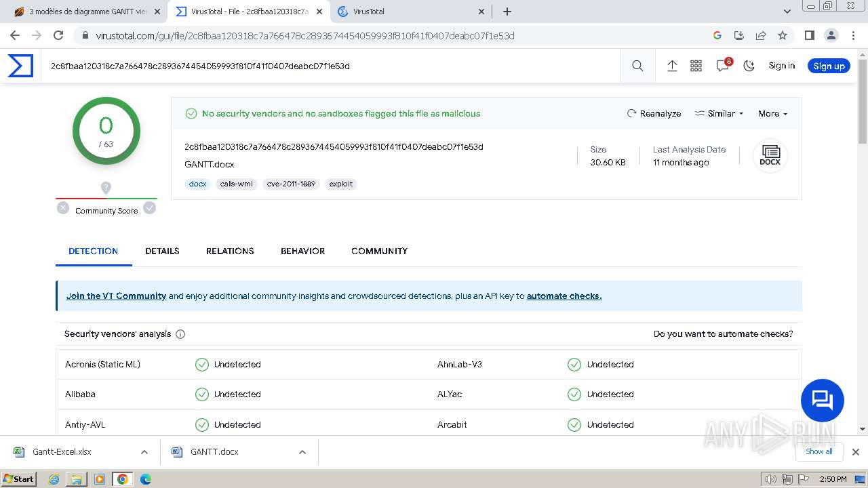Click the VirusTotal sigma logo
This screenshot has width=868, height=488.
point(20,66)
